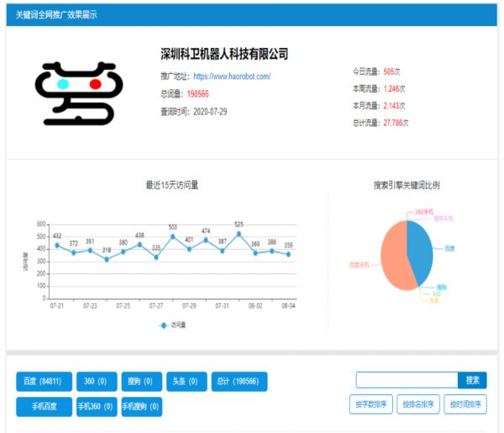Select the 360 (0) filter tab
504x433 pixels.
(x=96, y=382)
